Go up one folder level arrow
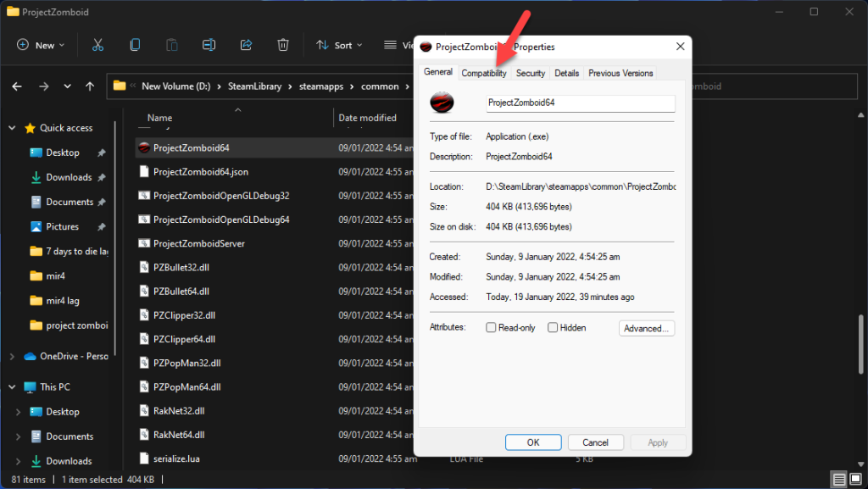This screenshot has height=489, width=868. [x=90, y=86]
